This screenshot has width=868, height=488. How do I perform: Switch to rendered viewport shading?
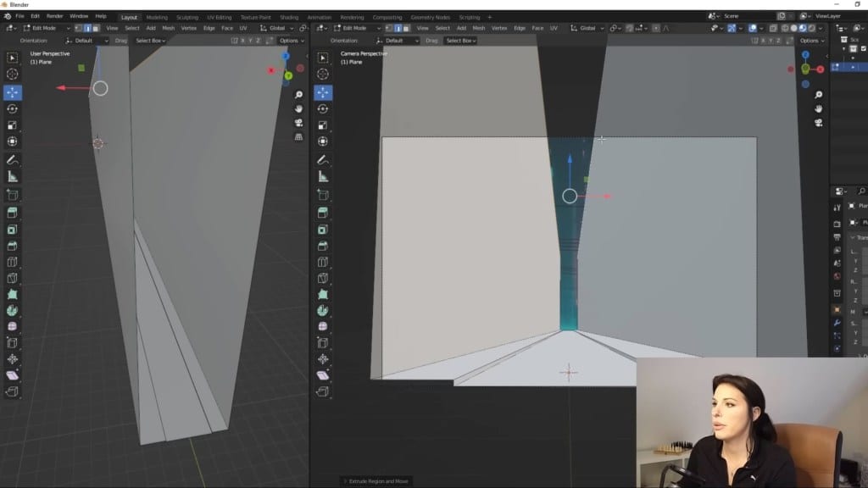pos(811,28)
